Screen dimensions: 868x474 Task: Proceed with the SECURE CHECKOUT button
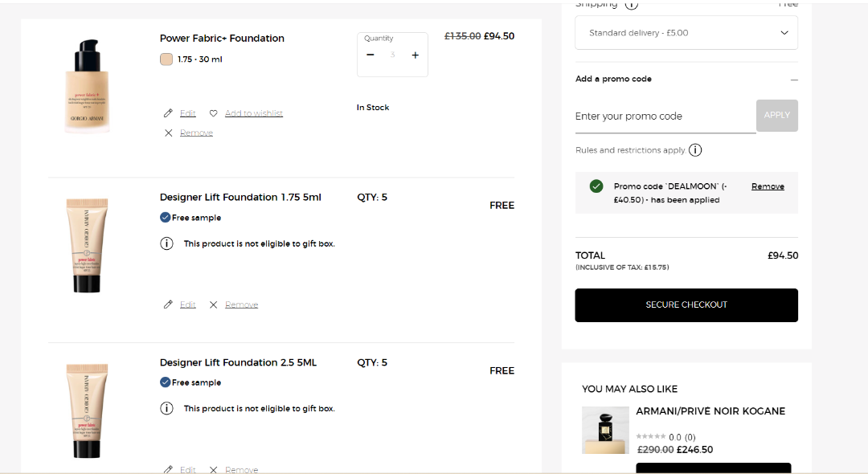(686, 305)
